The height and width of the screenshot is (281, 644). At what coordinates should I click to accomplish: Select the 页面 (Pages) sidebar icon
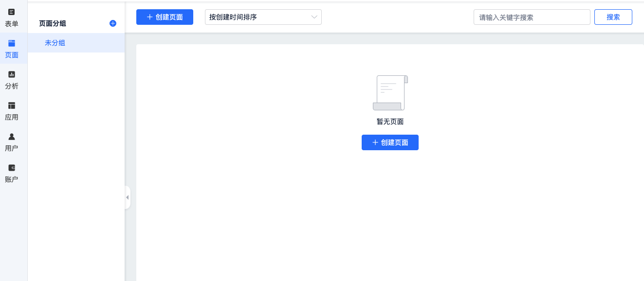click(x=12, y=43)
